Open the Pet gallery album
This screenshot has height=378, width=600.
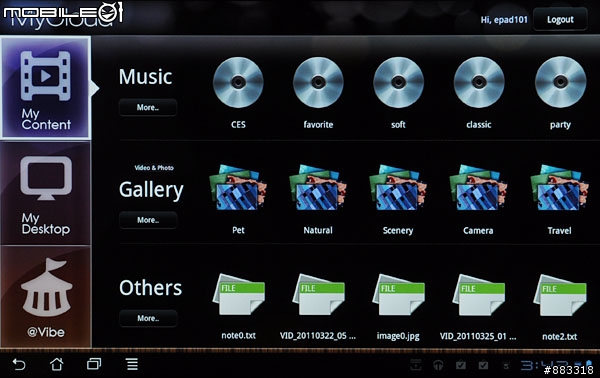click(x=238, y=187)
